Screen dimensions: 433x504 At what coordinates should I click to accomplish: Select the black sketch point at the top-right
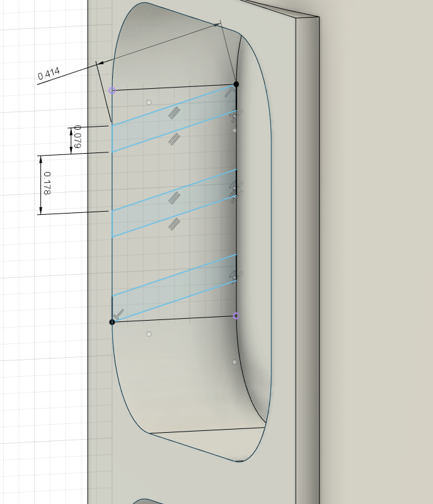pyautogui.click(x=236, y=84)
